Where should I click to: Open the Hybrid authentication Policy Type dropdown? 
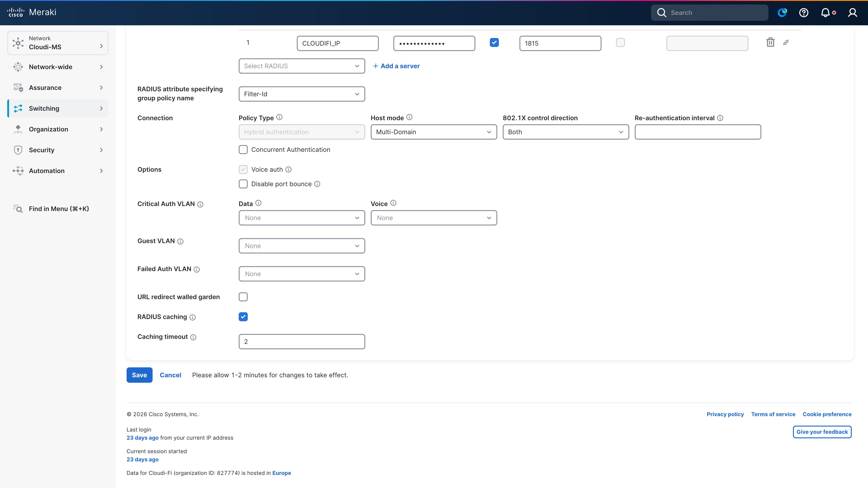302,132
